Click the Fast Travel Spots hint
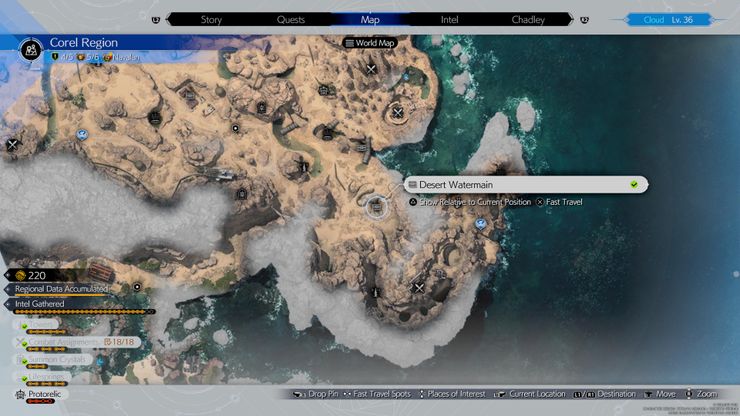The image size is (740, 416). pos(377,394)
